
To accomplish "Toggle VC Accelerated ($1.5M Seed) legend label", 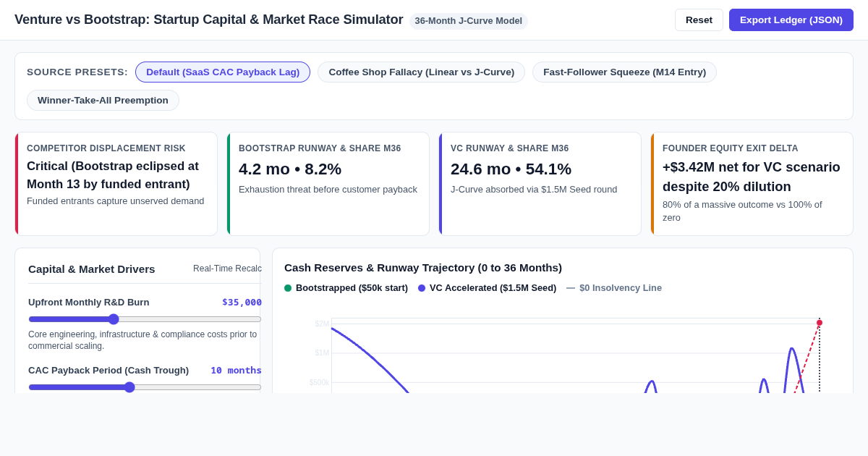I will point(493,288).
